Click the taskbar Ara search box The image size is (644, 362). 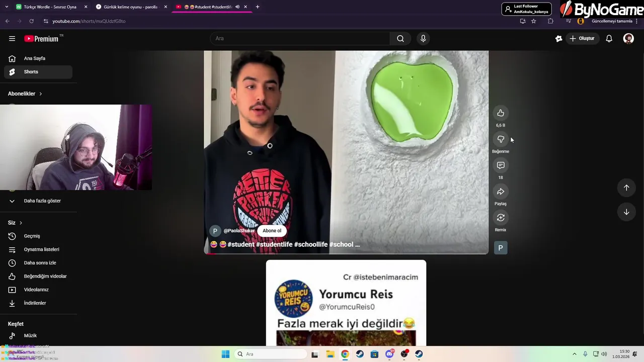click(x=271, y=354)
